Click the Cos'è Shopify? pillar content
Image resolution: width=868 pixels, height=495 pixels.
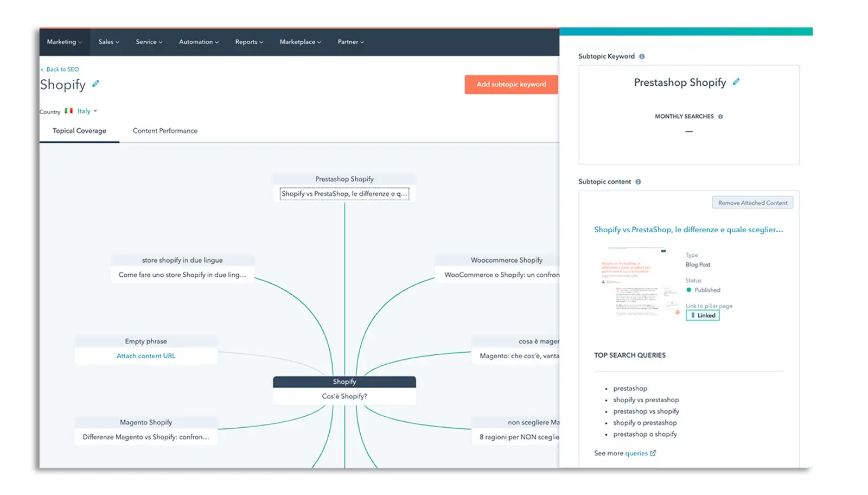(x=344, y=396)
